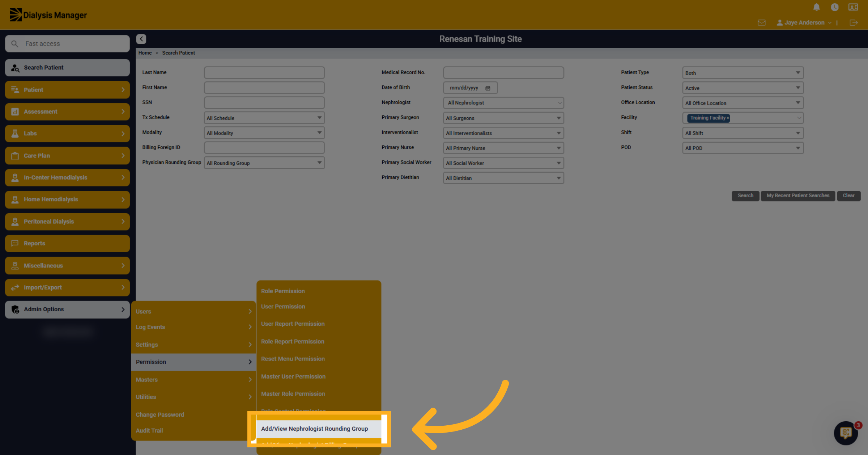Click the Admin Options shield icon
The height and width of the screenshot is (455, 868).
click(x=15, y=309)
